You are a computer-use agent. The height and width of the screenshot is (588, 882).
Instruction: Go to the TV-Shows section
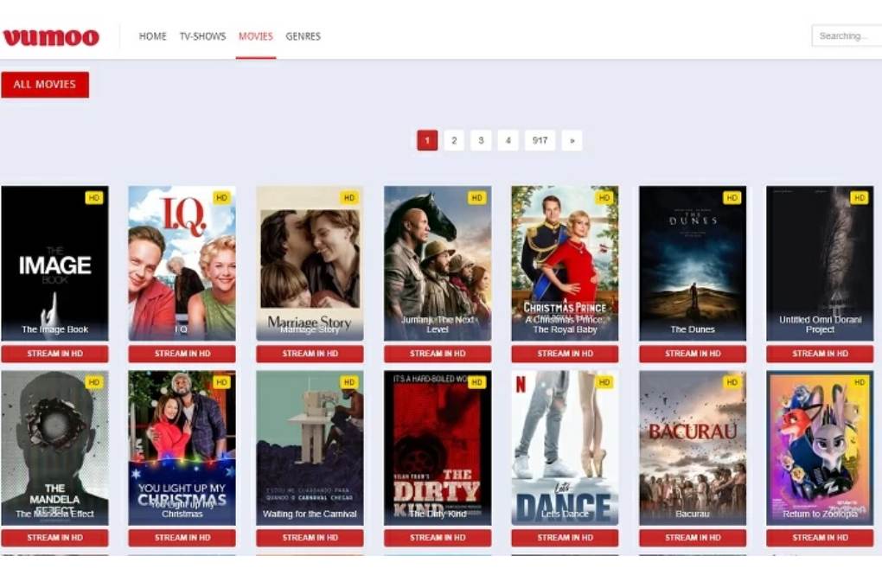202,36
